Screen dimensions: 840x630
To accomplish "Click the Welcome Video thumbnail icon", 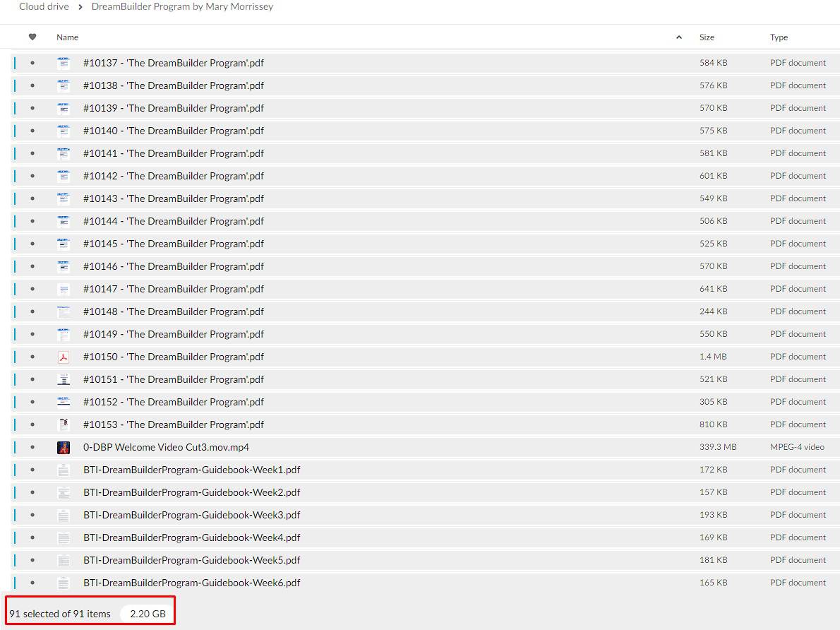I will (x=64, y=447).
